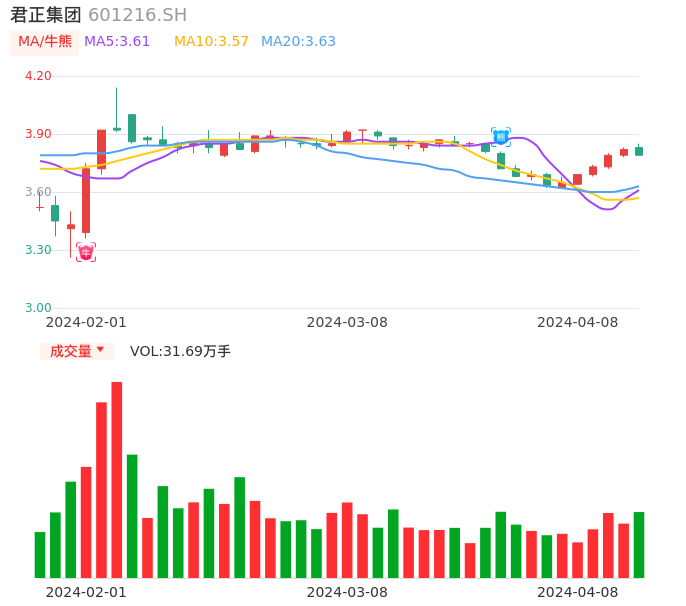Screen dimensions: 686x606
Task: Click the 2024-02-01 date label under the candlestick chart
Action: click(x=86, y=322)
